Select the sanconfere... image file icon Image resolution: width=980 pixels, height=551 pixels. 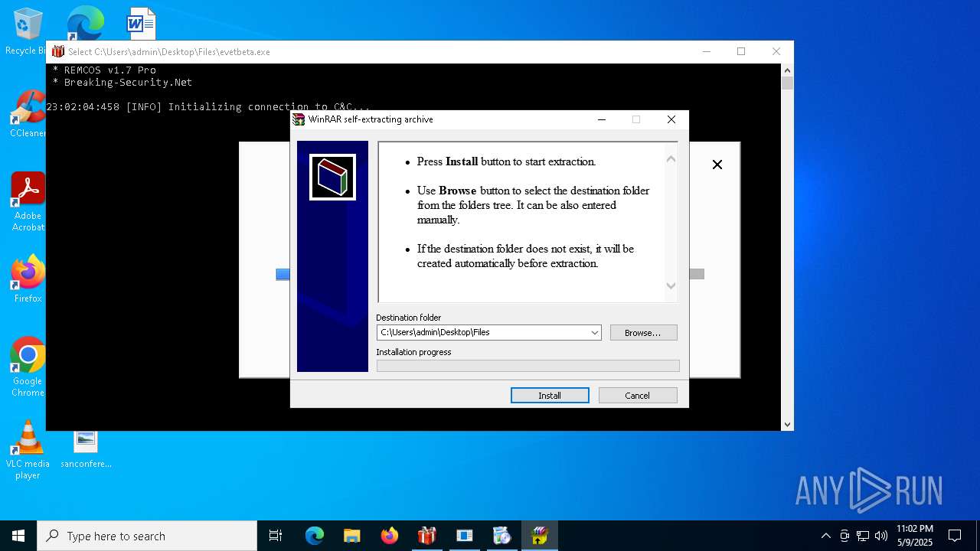86,448
